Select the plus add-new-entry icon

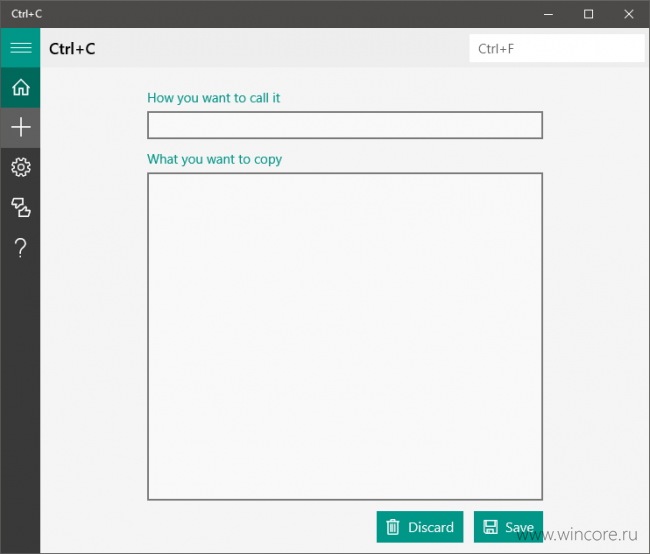20,127
